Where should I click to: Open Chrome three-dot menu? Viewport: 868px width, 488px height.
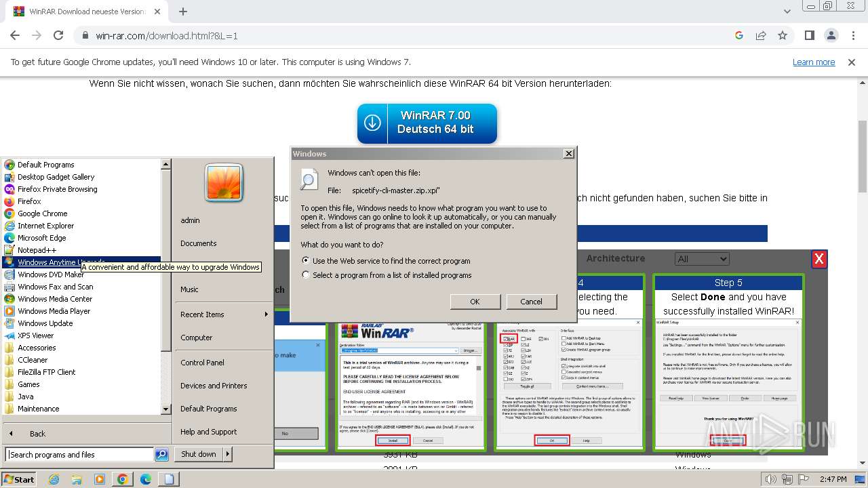point(853,35)
